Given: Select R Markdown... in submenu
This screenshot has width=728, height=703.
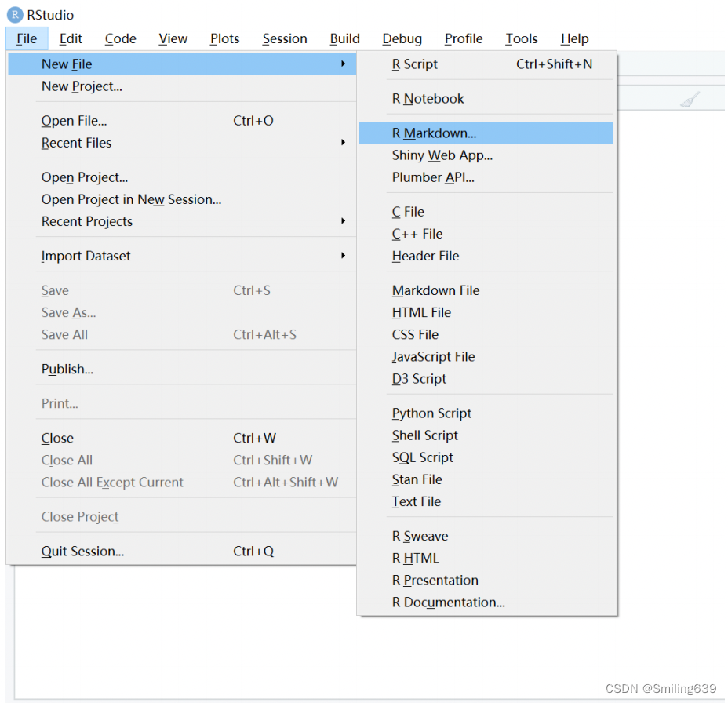Looking at the screenshot, I should point(486,133).
